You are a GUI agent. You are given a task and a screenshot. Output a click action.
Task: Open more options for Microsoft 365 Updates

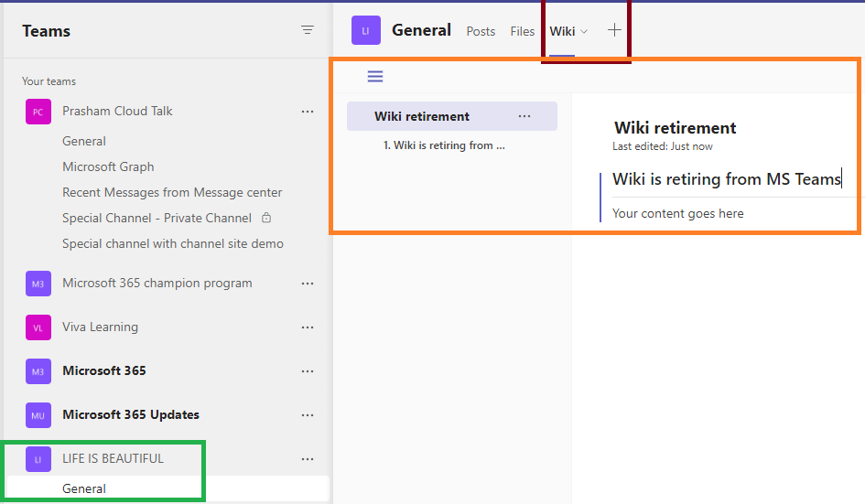pos(308,415)
